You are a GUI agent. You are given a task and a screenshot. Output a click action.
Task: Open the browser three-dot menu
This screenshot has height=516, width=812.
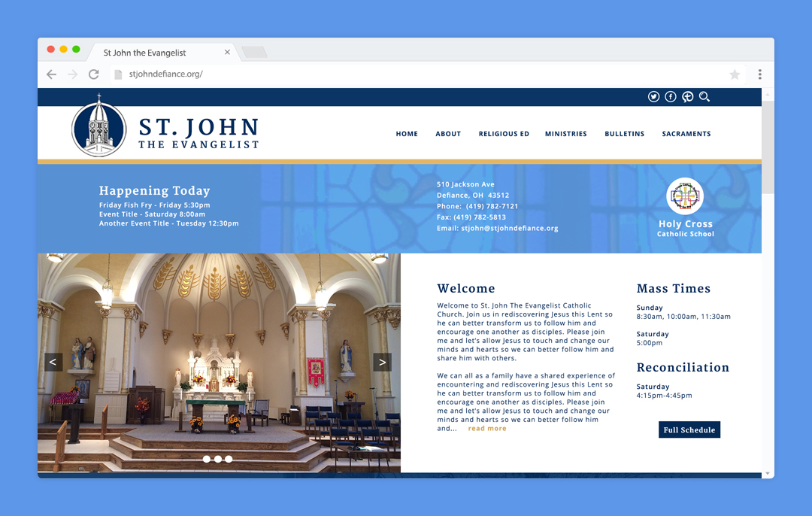pos(760,74)
